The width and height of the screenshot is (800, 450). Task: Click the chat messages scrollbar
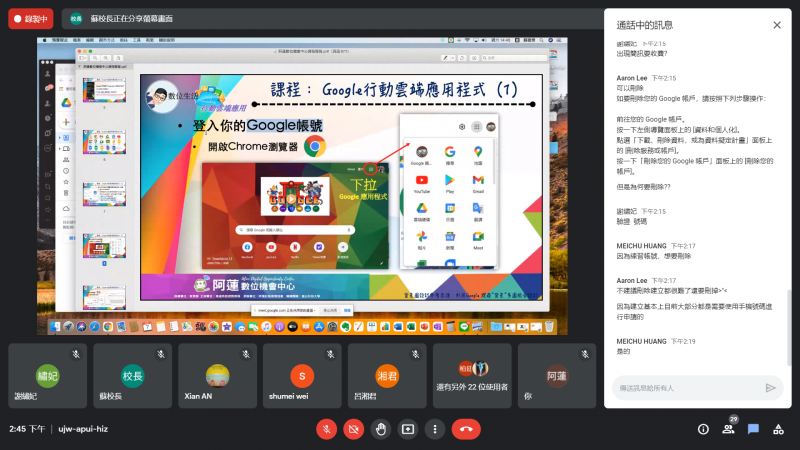(x=789, y=327)
